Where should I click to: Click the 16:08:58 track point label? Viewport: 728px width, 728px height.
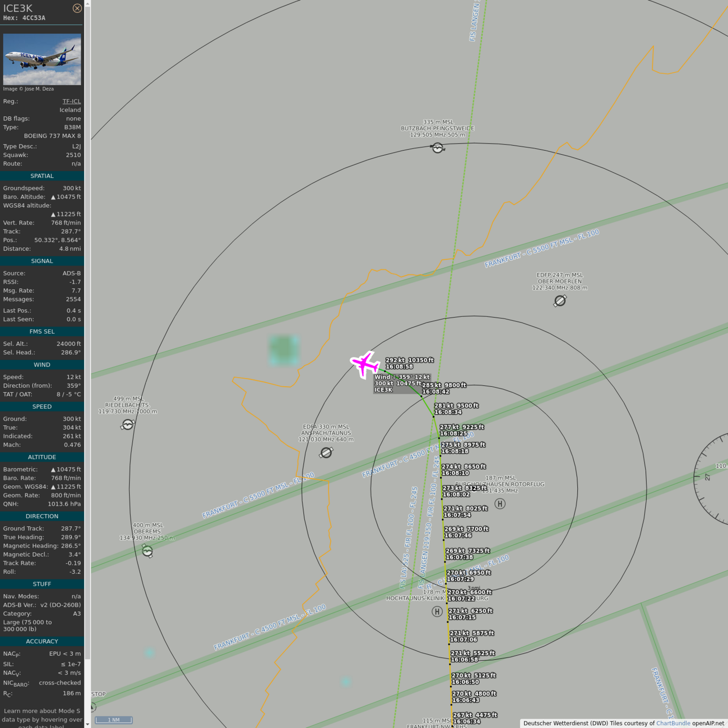coord(399,367)
